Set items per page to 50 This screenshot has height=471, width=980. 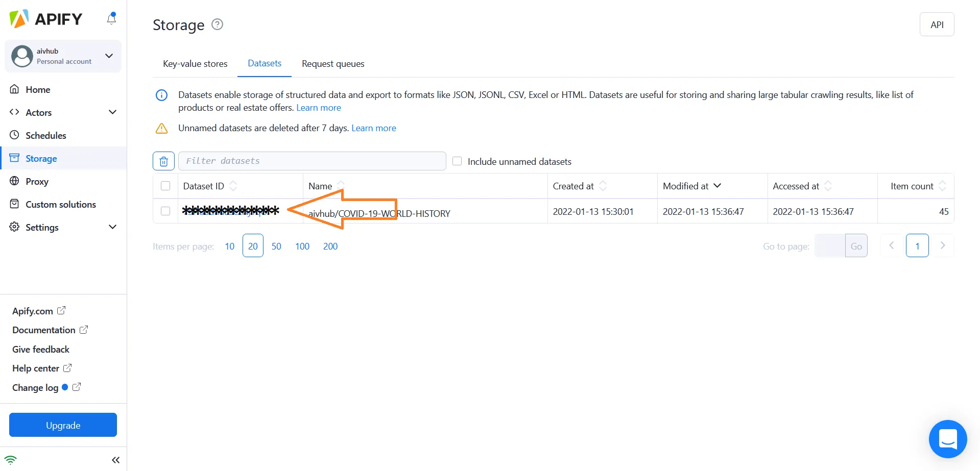pos(276,246)
